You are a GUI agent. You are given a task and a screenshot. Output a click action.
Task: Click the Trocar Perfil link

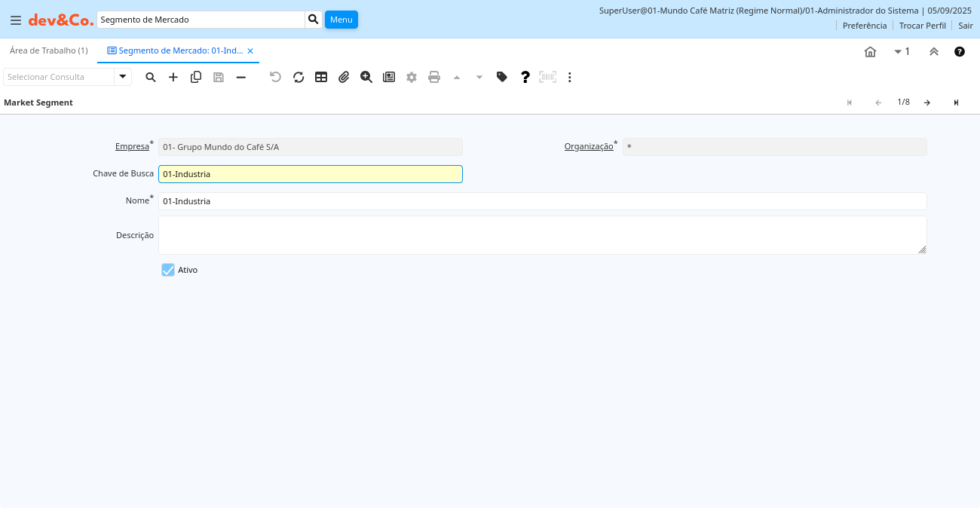(922, 26)
